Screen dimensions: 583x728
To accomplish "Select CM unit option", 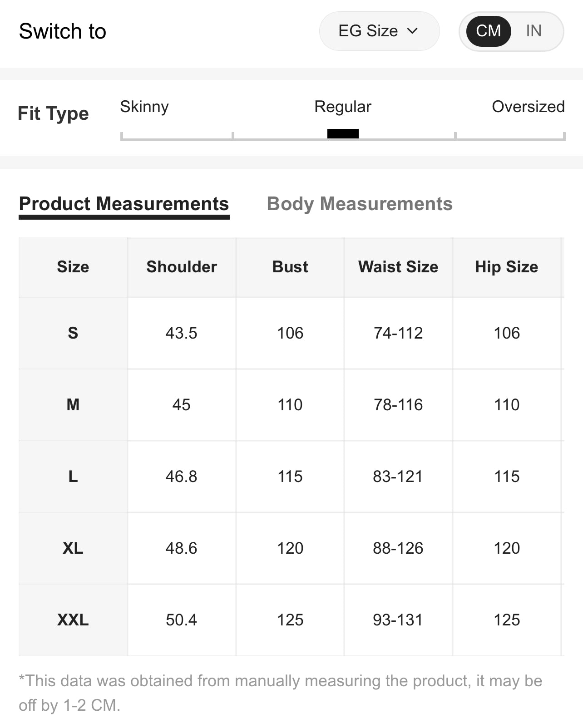I will (x=488, y=31).
